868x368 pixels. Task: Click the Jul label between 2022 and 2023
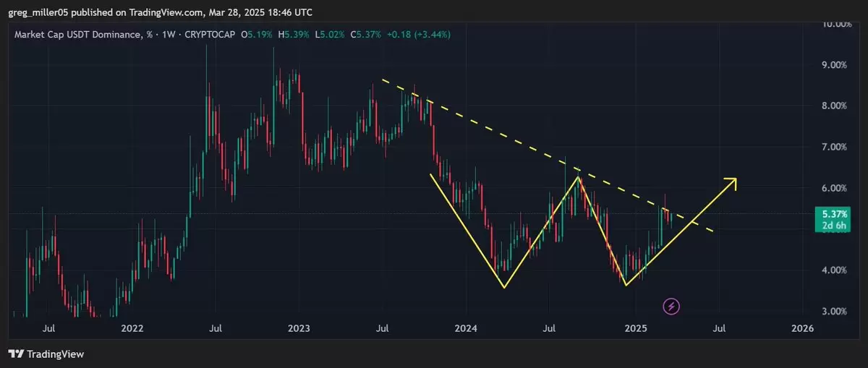click(215, 328)
